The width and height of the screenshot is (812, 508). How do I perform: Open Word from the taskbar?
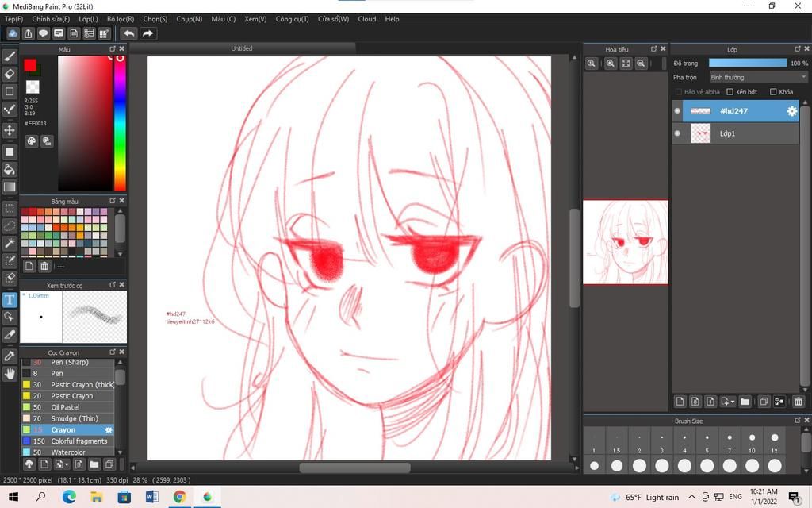click(151, 497)
